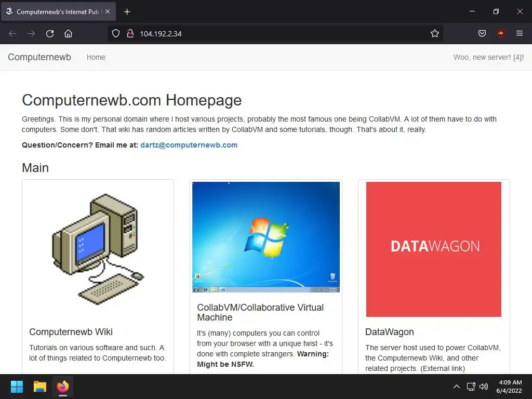Email dartz@computernewb.com link
This screenshot has width=532, height=399.
click(x=189, y=145)
